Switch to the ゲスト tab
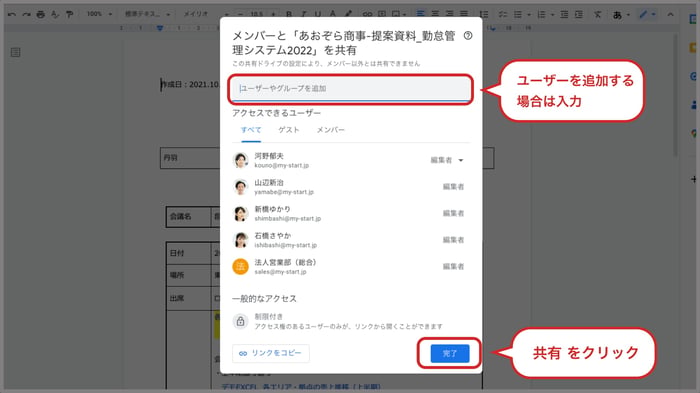Image resolution: width=700 pixels, height=393 pixels. pos(289,130)
